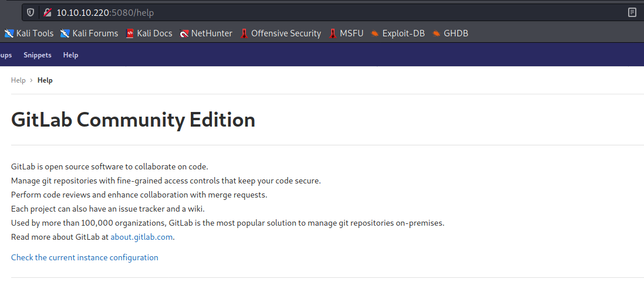
Task: Click line 'GitLab is open source software'
Action: [x=110, y=167]
